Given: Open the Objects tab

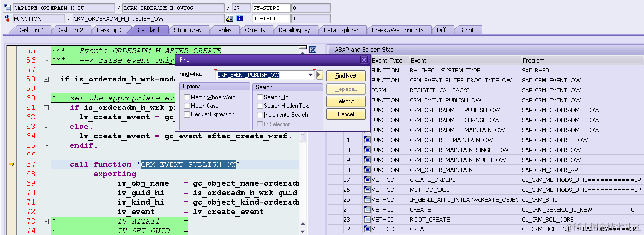Looking at the screenshot, I should pos(255,30).
